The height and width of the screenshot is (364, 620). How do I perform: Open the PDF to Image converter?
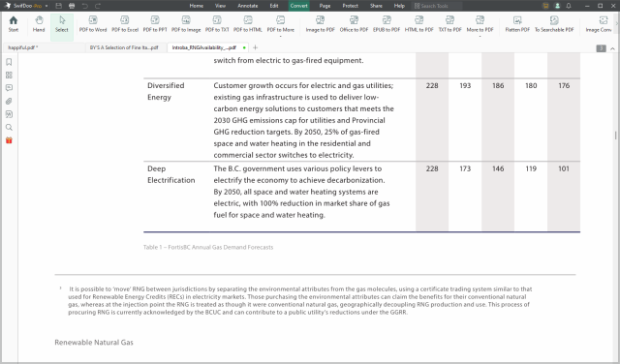coord(186,23)
